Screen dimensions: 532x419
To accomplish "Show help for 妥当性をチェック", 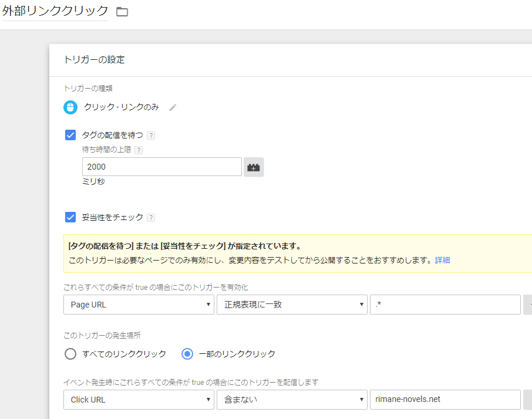I will click(151, 218).
